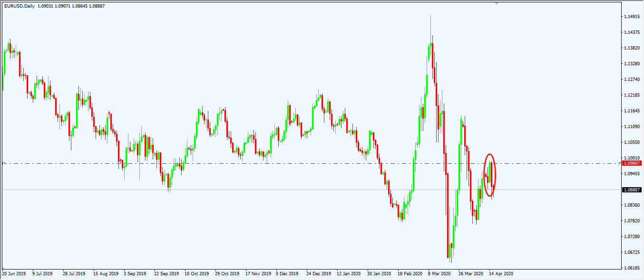Image resolution: width=644 pixels, height=280 pixels.
Task: Click the 1.08360 price axis label
Action: click(x=631, y=205)
